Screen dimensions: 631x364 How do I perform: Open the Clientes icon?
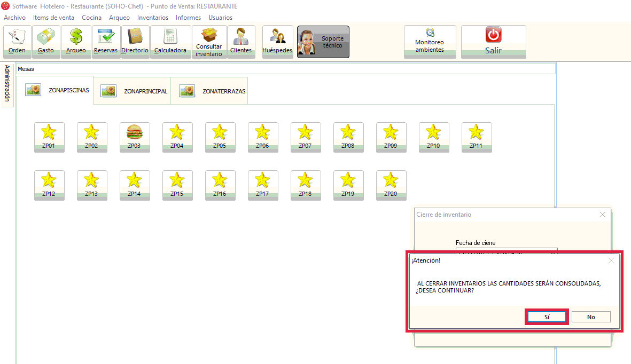pos(241,42)
